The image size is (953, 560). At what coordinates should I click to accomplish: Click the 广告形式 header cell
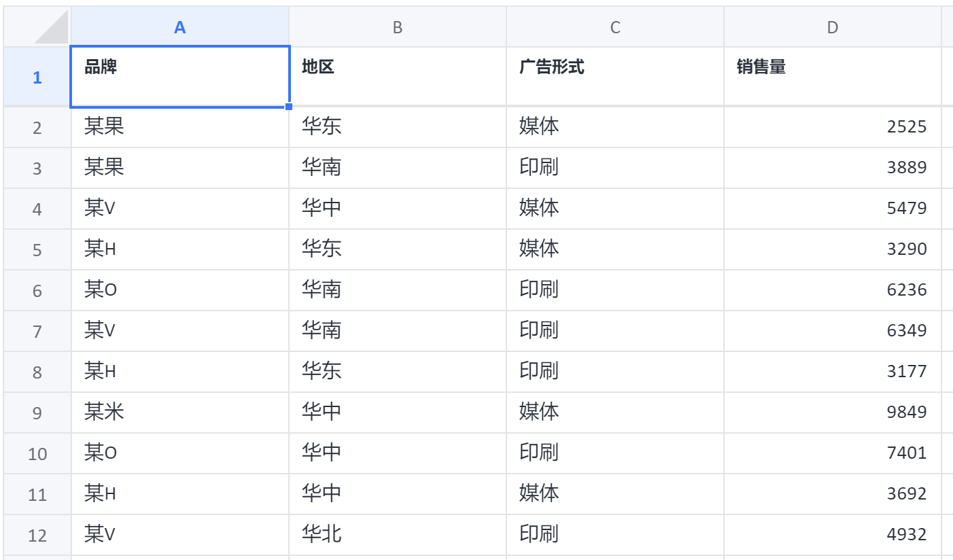click(615, 76)
